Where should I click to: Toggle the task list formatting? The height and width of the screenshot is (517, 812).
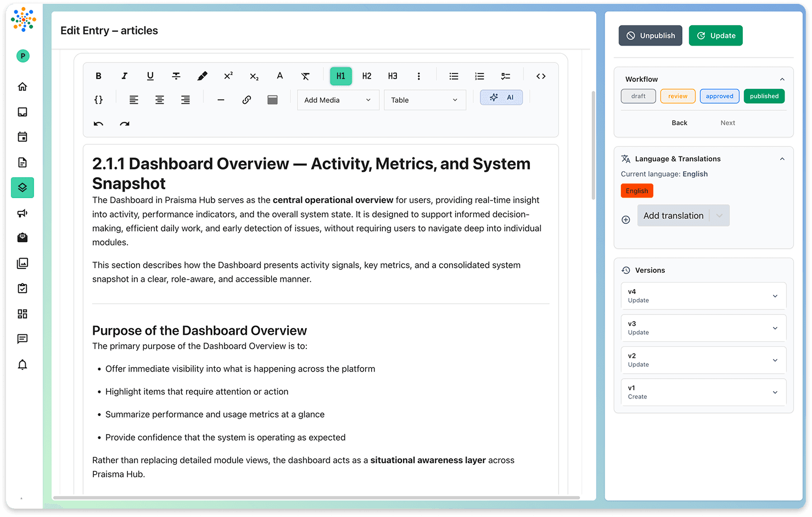click(505, 76)
